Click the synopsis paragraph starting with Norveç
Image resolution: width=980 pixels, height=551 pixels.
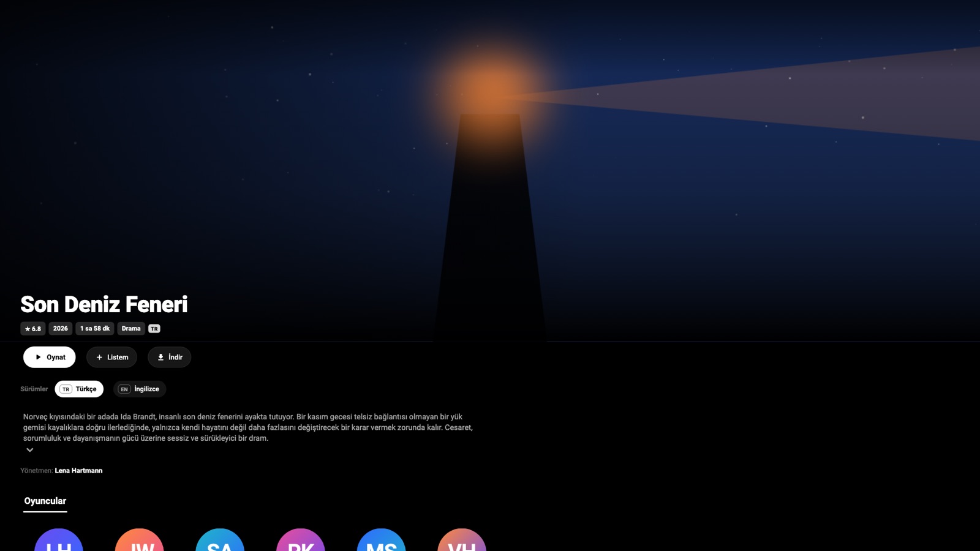click(248, 427)
